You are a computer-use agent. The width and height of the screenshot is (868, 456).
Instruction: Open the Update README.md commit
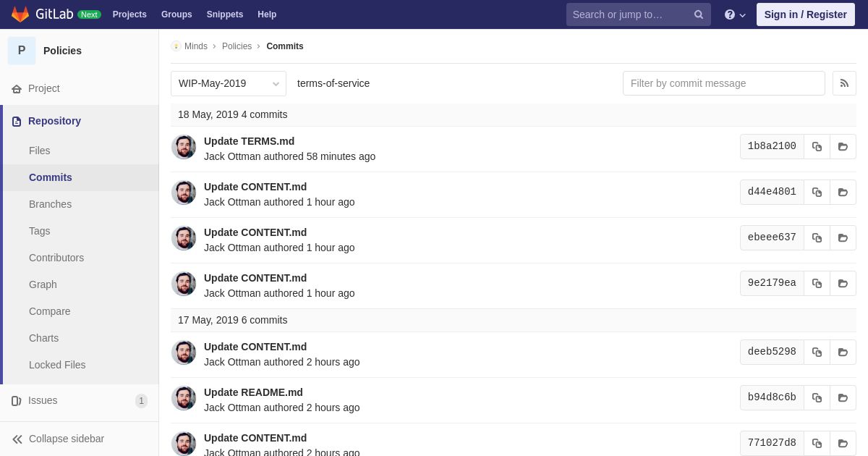pyautogui.click(x=253, y=392)
